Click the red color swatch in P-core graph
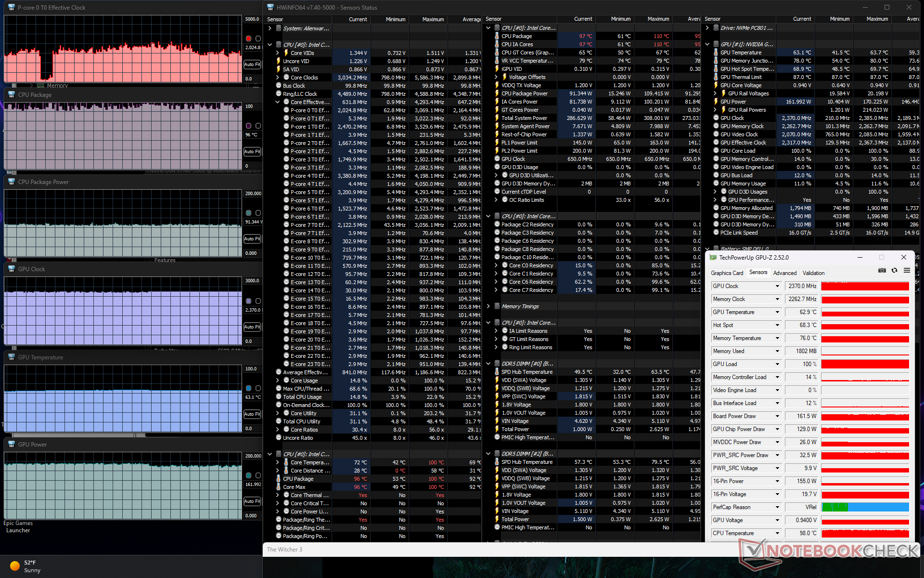924x578 pixels. tap(248, 39)
